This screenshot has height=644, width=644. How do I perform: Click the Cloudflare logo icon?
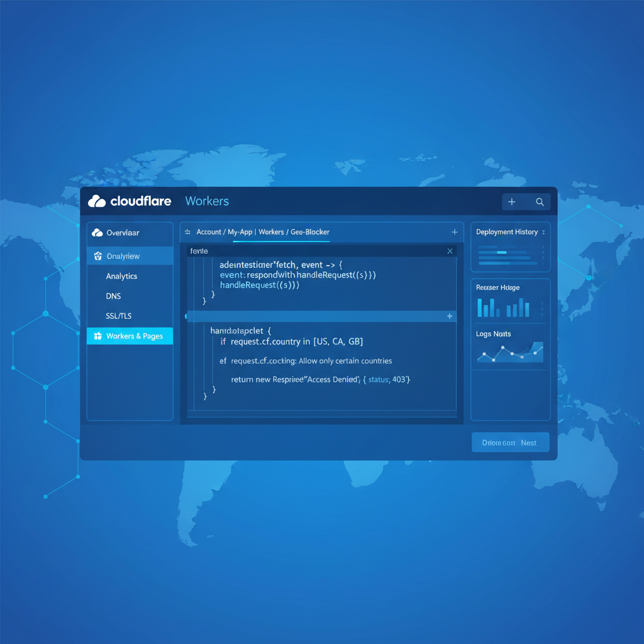click(97, 201)
